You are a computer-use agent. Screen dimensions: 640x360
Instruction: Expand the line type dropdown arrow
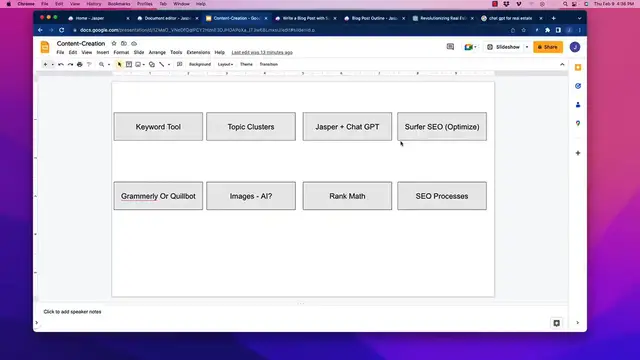coord(169,64)
